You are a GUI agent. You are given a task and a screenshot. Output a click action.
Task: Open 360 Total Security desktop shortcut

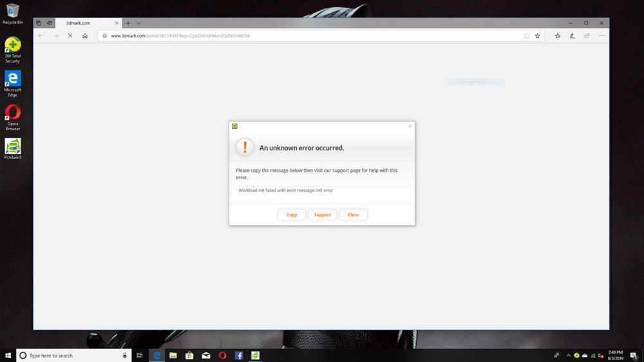click(12, 50)
